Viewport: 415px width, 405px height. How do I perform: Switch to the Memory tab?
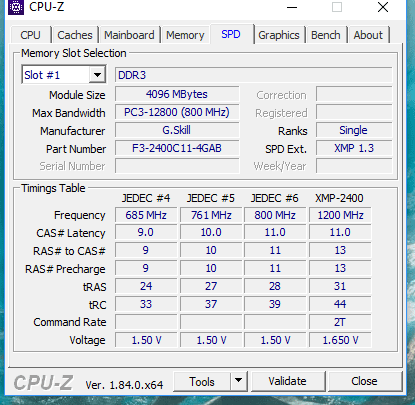point(185,35)
